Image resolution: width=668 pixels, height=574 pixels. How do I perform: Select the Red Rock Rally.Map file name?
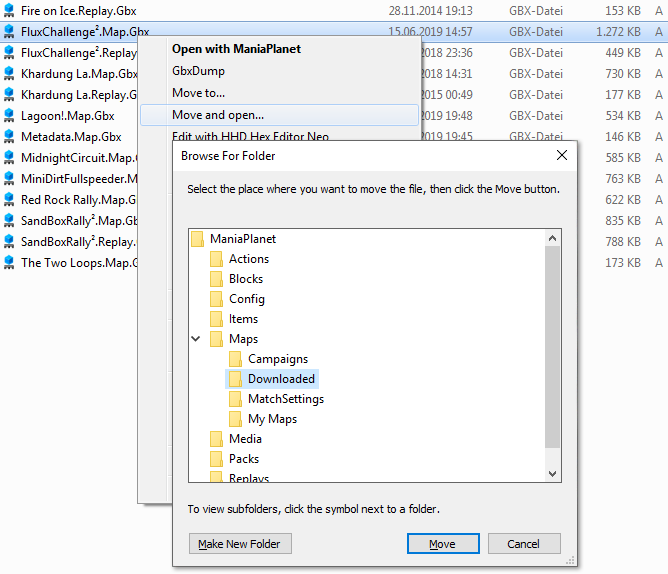point(79,200)
